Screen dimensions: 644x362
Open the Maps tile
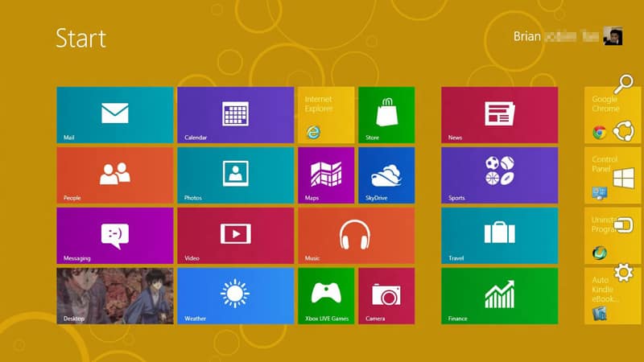[x=326, y=175]
